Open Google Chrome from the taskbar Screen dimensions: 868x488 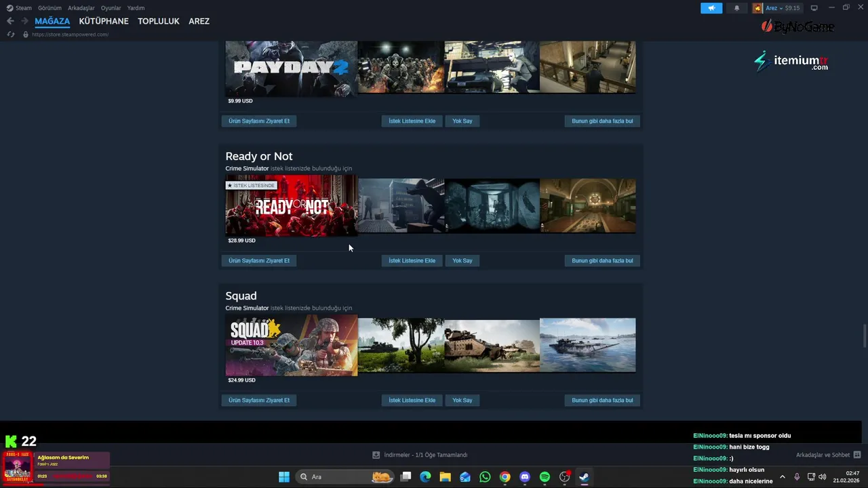pos(505,476)
